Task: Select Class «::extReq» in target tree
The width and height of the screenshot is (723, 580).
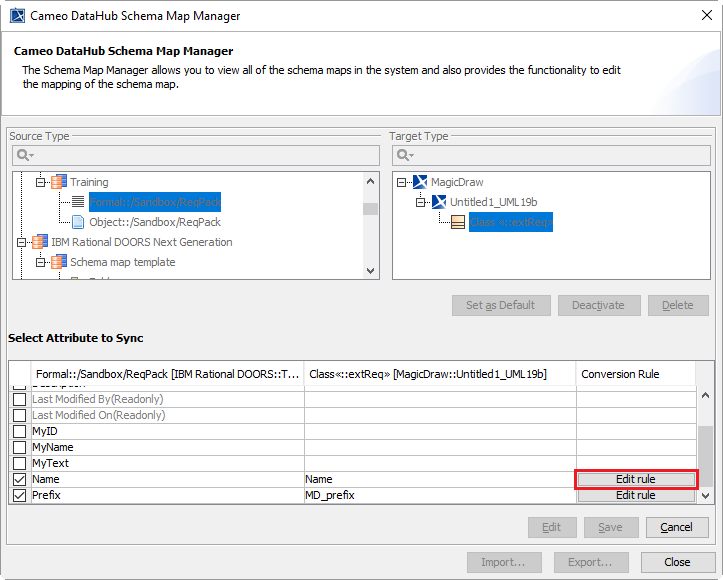Action: [x=511, y=222]
